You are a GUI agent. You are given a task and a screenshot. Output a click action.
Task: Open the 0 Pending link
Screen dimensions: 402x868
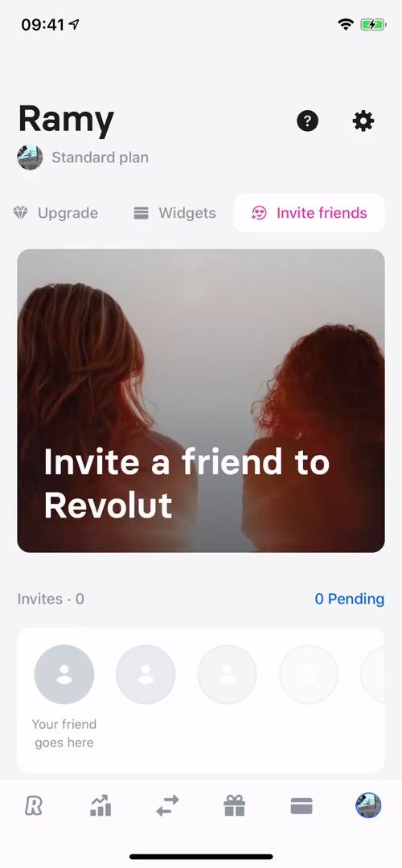[x=350, y=599]
